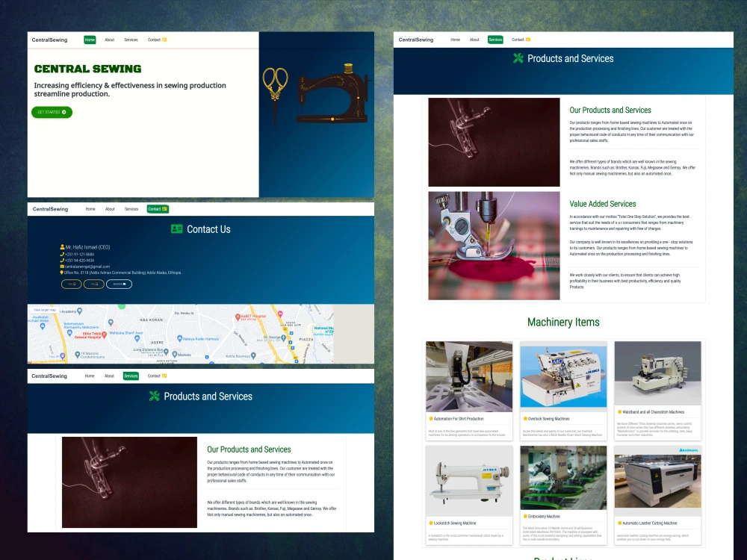Click the phone icon beside +251-91-121-8684
The width and height of the screenshot is (747, 560).
(62, 255)
